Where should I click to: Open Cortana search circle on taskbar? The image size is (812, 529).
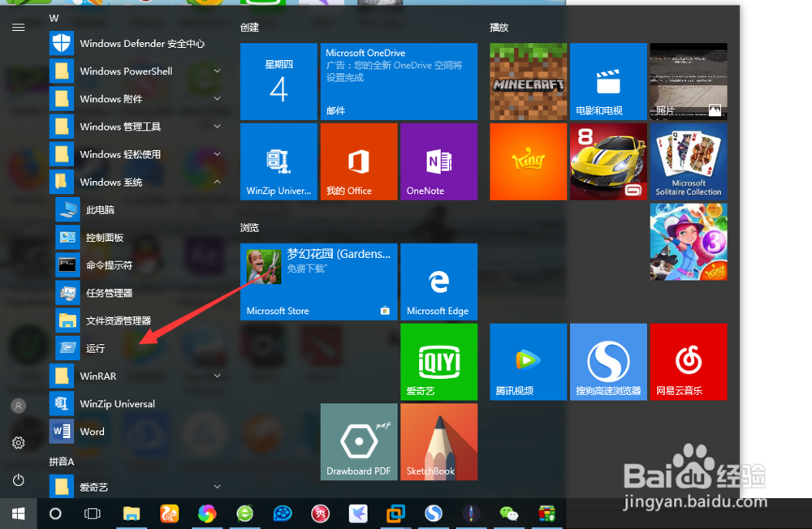tap(55, 514)
